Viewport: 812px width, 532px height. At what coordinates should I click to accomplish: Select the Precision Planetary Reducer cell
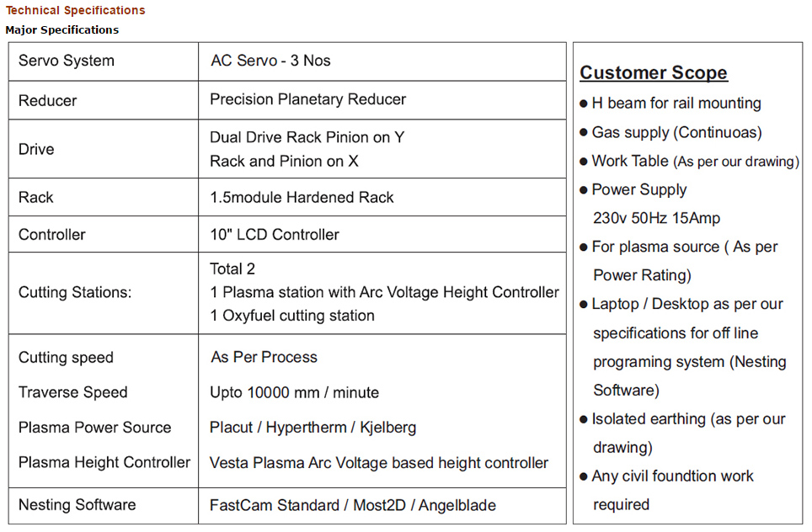307,99
